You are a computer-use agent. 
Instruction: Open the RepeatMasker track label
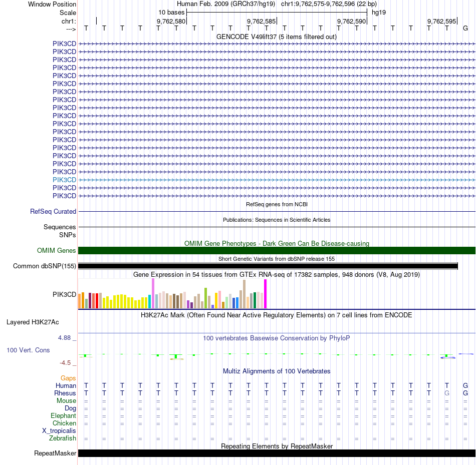coord(55,453)
